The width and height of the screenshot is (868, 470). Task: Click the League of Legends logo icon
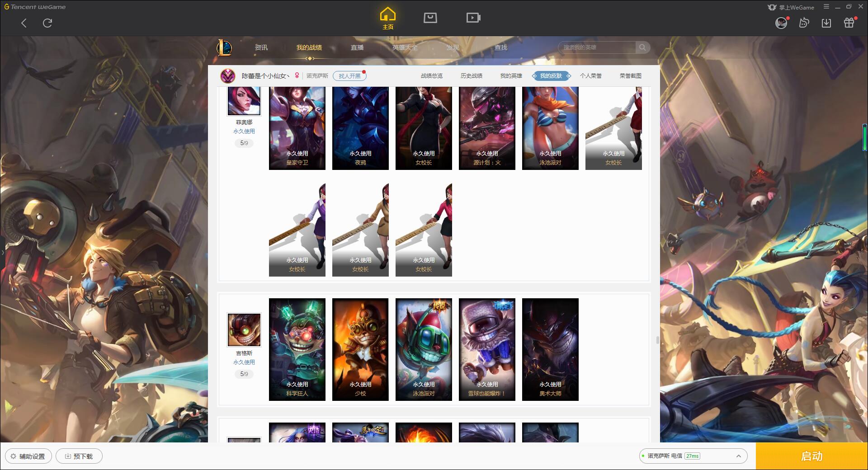(224, 47)
